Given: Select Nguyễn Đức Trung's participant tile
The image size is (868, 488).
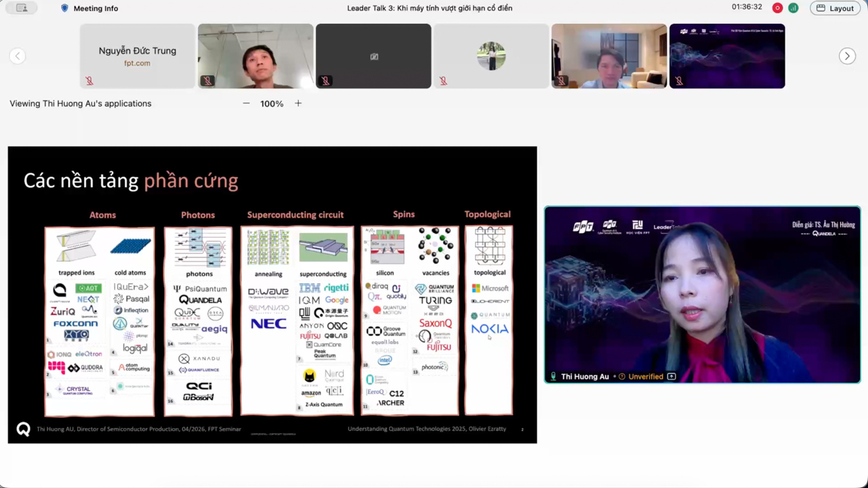Looking at the screenshot, I should pyautogui.click(x=137, y=56).
